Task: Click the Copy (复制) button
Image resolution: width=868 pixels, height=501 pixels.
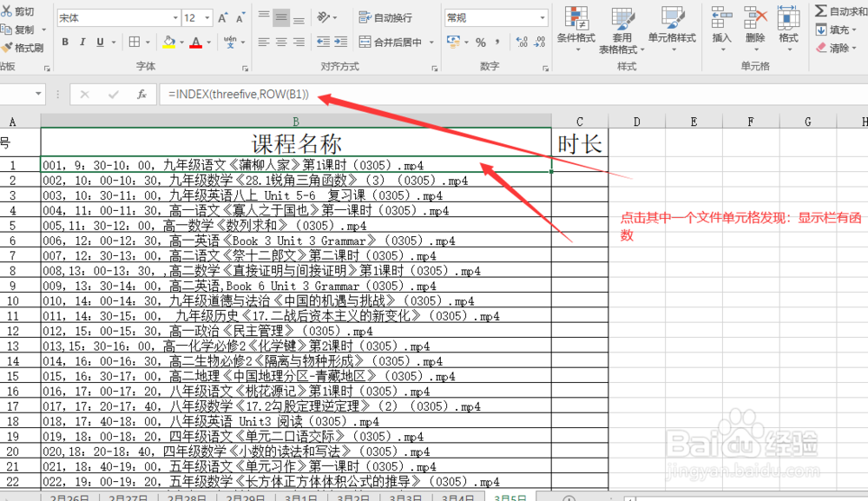Action: click(17, 30)
